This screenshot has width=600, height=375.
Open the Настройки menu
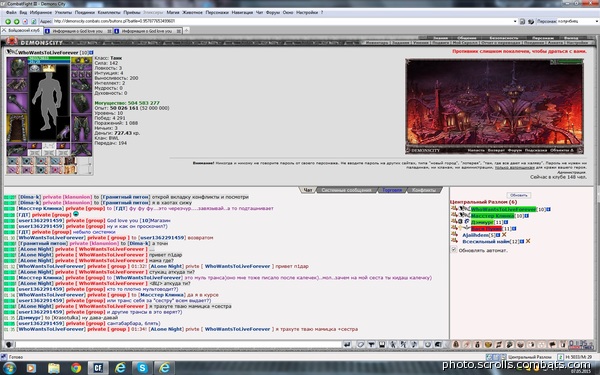coord(307,13)
